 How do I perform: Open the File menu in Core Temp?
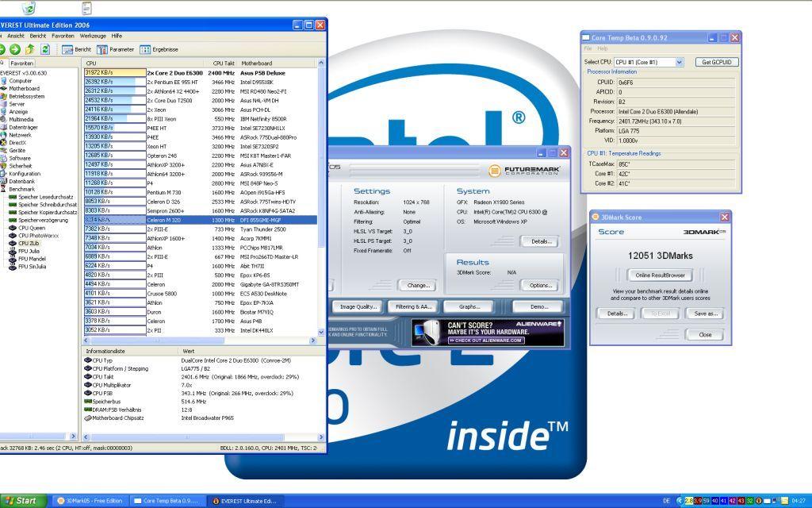pos(588,48)
